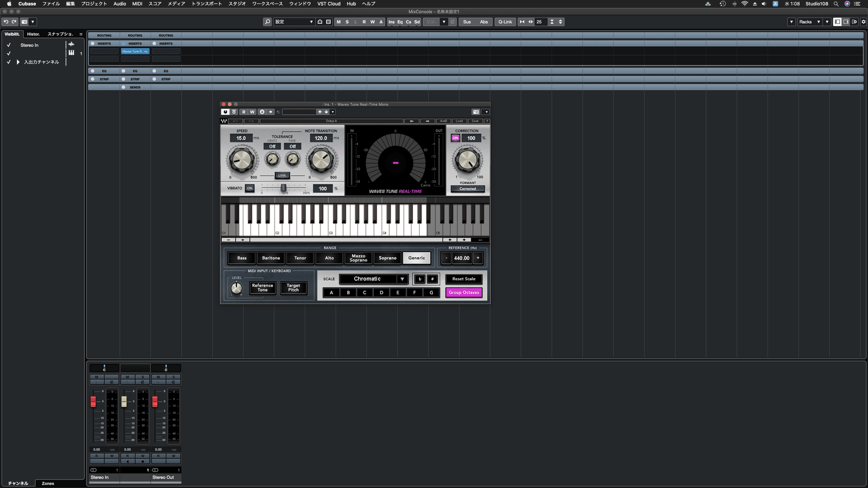This screenshot has width=868, height=488.
Task: Select the Baritone range button
Action: pos(271,258)
